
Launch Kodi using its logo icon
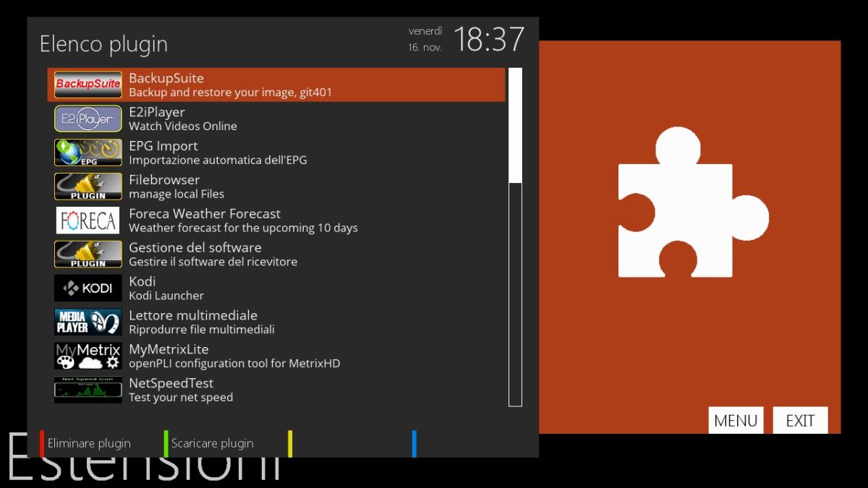[87, 288]
